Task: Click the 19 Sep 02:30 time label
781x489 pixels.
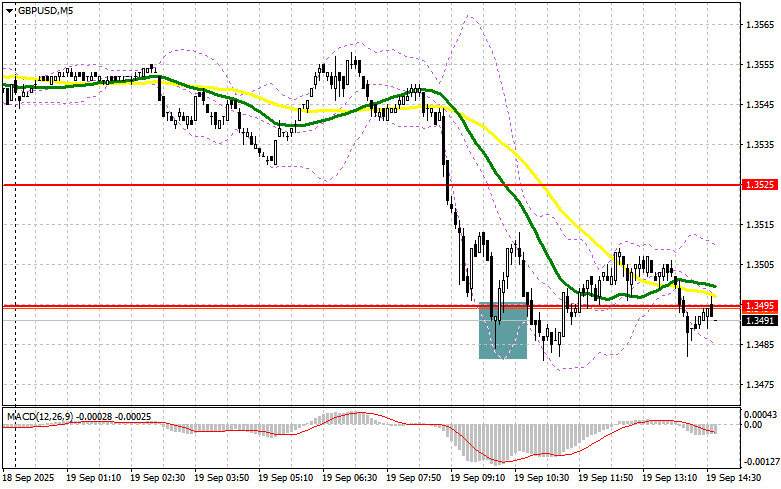Action: pyautogui.click(x=157, y=478)
